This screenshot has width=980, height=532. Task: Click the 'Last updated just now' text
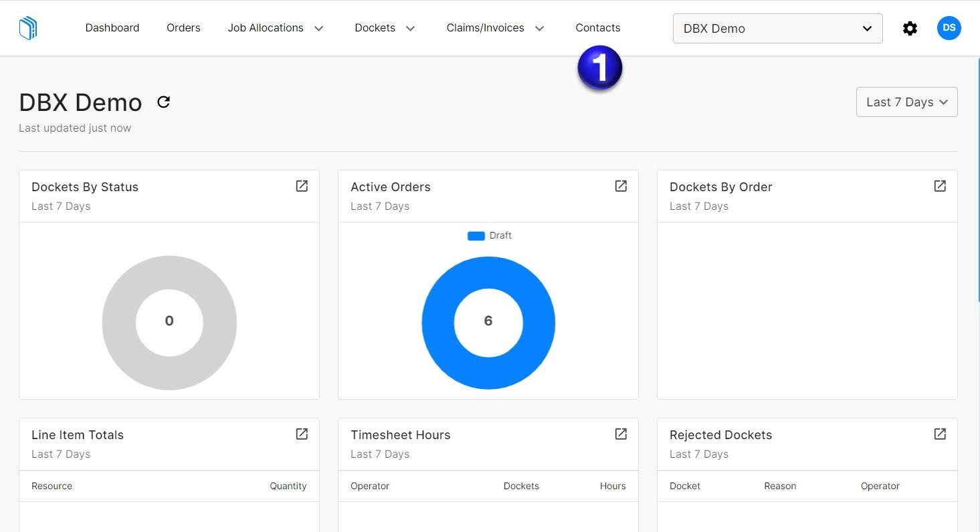pyautogui.click(x=75, y=128)
